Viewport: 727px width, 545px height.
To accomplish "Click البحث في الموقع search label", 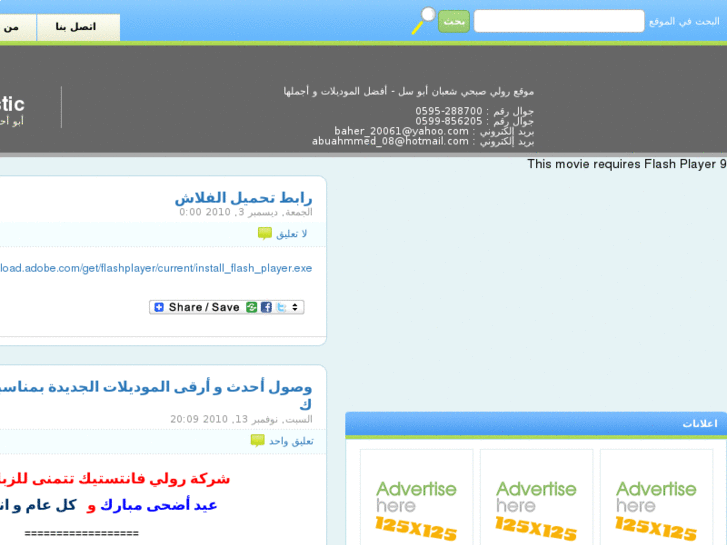I will (x=684, y=21).
